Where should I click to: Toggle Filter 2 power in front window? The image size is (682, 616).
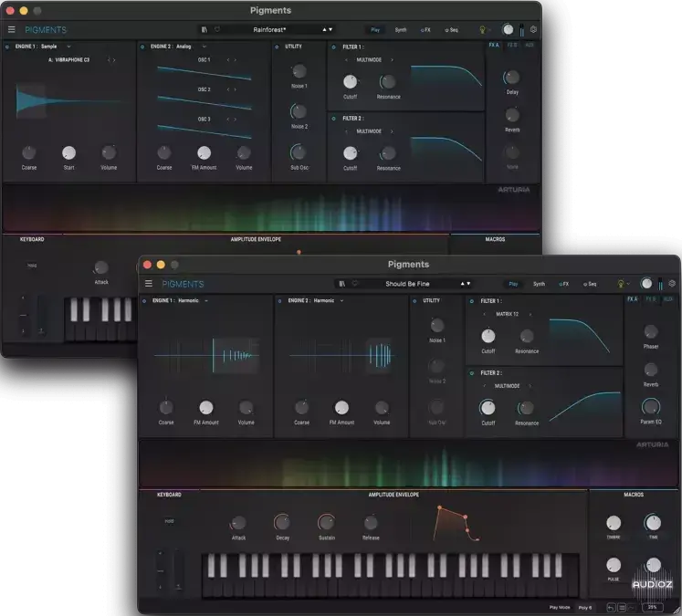(x=471, y=373)
